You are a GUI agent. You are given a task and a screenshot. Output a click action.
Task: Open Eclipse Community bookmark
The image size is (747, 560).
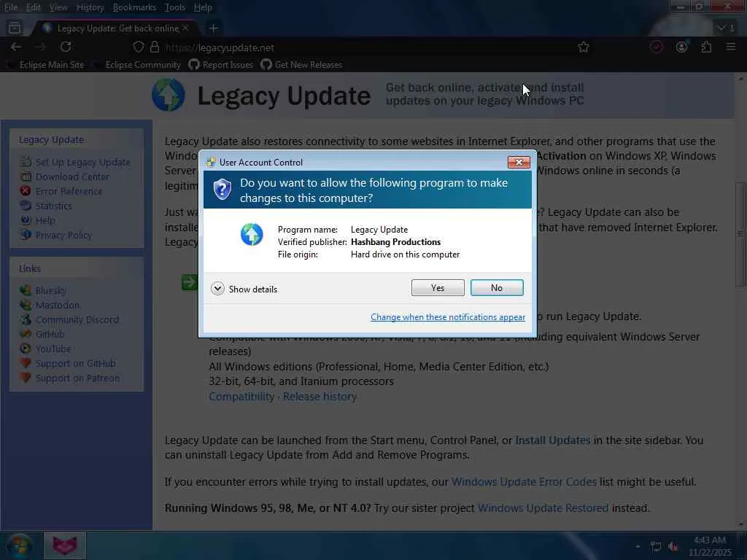click(x=137, y=65)
